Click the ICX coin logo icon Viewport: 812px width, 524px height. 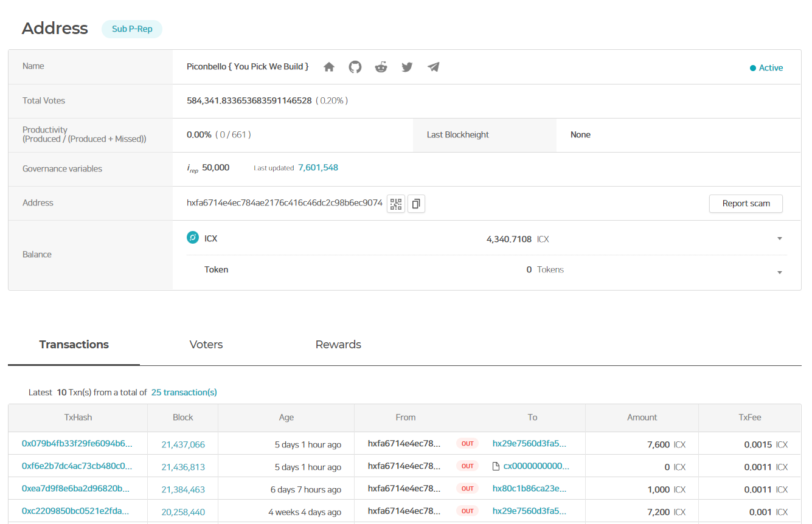pos(193,238)
